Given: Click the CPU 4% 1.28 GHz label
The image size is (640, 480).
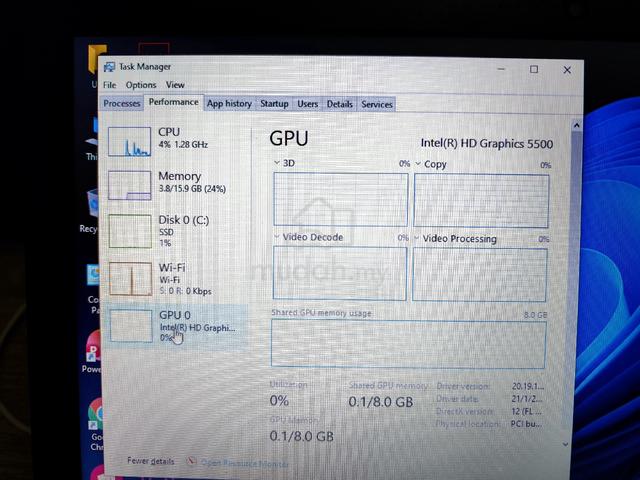Looking at the screenshot, I should (183, 138).
